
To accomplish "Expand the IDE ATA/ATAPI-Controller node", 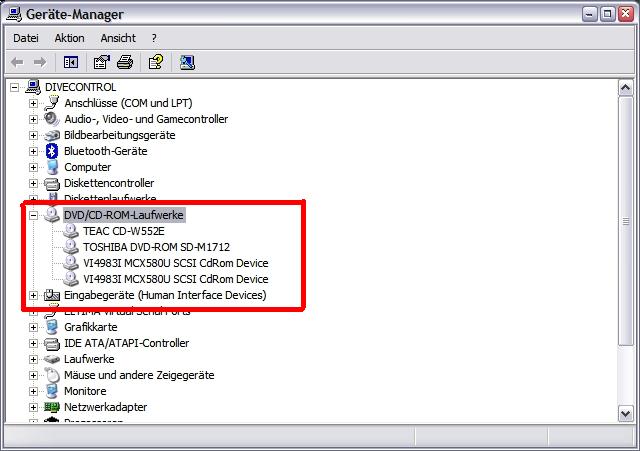I will point(33,343).
